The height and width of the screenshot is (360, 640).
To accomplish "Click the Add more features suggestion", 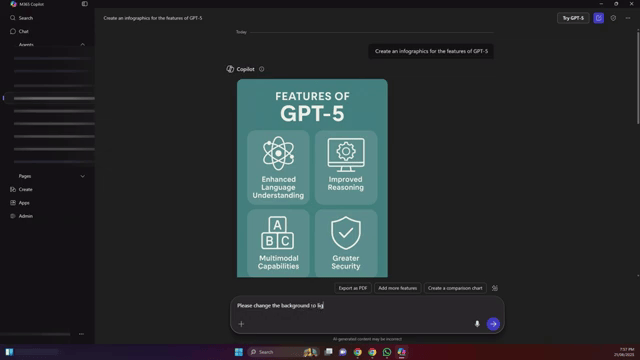I will coord(397,288).
